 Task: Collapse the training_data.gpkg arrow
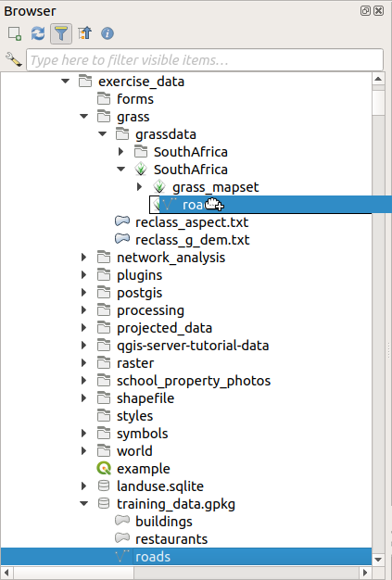(x=84, y=503)
